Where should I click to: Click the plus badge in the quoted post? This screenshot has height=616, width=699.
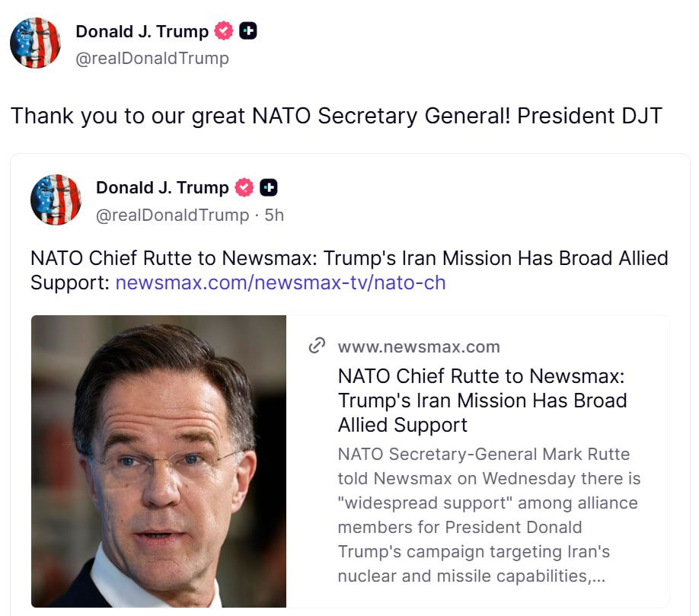coord(268,187)
